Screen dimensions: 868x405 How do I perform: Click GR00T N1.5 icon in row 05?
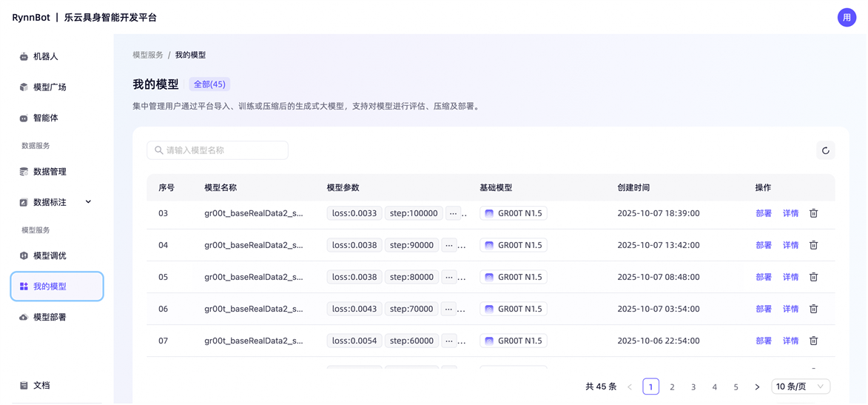489,276
